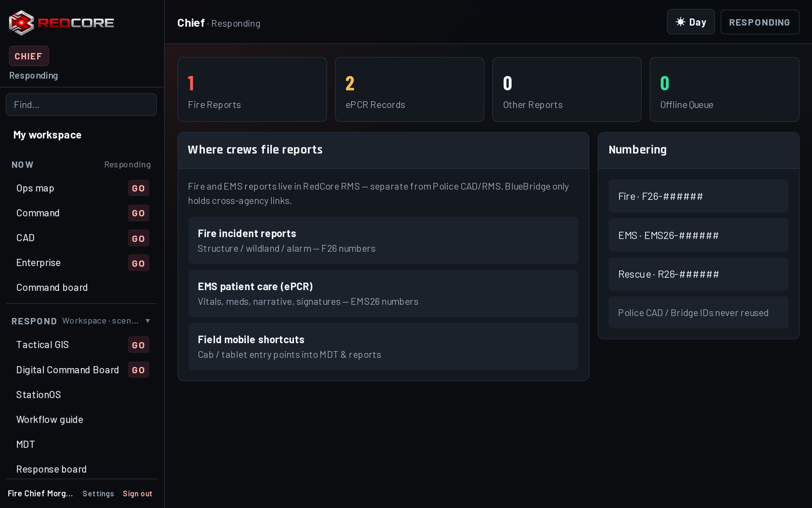This screenshot has width=812, height=508.
Task: Toggle the Day theme button
Action: tap(691, 22)
